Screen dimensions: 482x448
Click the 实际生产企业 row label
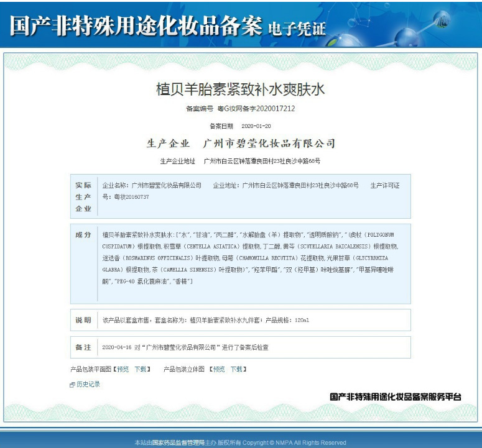tap(83, 197)
